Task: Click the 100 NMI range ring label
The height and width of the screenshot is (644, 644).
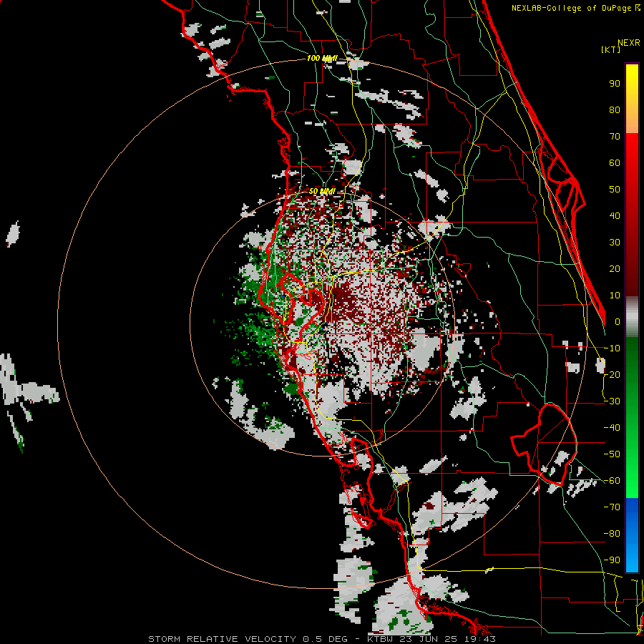Action: coord(322,59)
